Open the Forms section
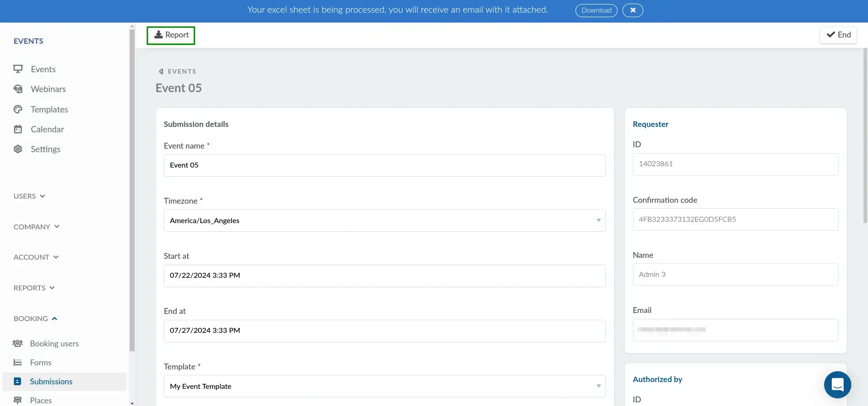This screenshot has width=868, height=406. click(41, 362)
